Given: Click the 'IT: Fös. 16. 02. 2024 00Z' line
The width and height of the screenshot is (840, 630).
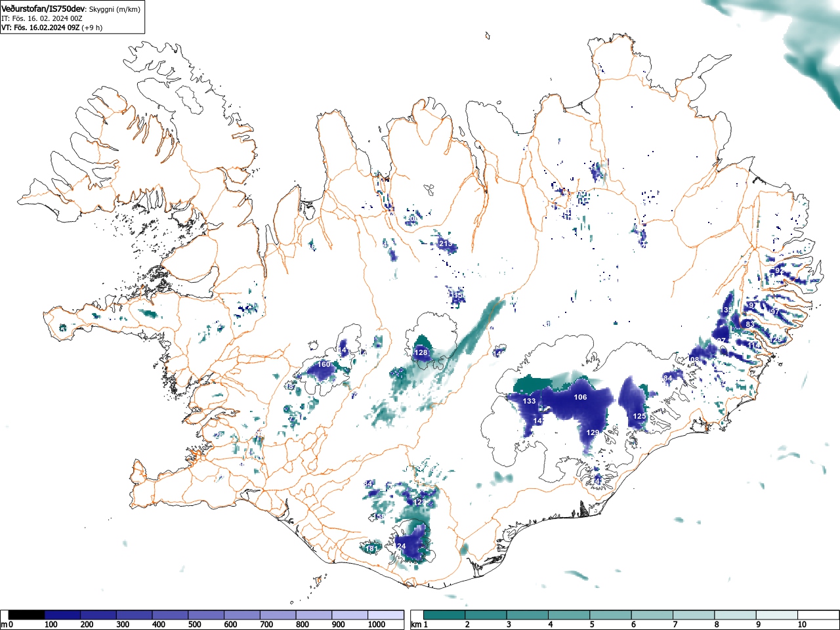Looking at the screenshot, I should (x=42, y=18).
